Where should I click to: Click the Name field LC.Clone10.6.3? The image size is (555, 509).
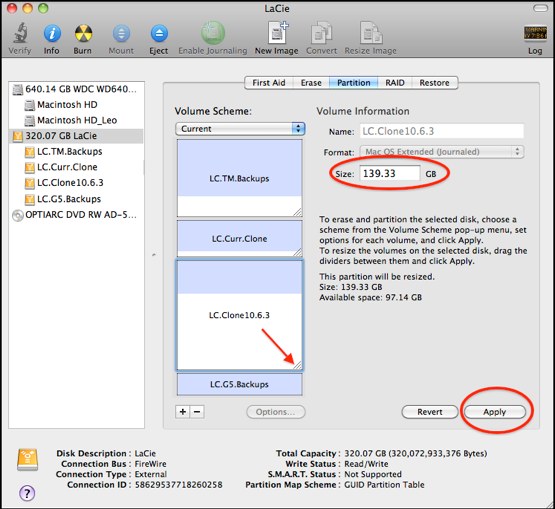point(442,131)
